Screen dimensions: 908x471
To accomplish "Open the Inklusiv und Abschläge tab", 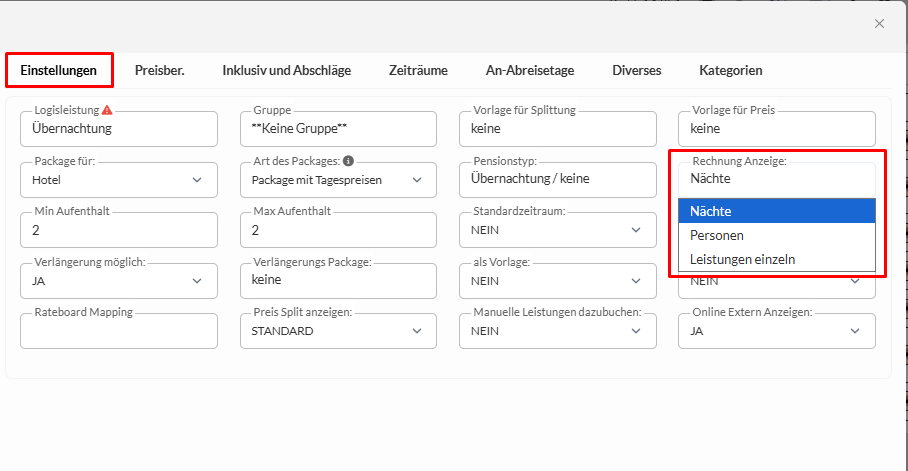I will coord(286,70).
